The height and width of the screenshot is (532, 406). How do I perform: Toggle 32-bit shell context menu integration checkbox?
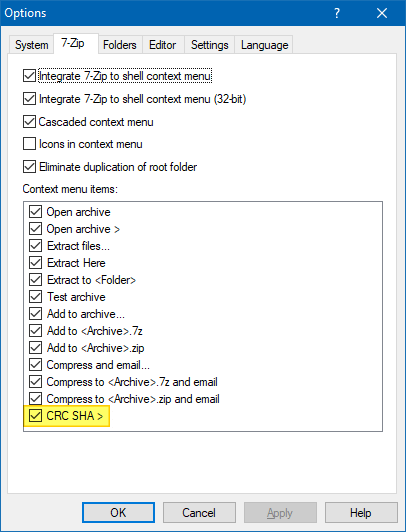[x=30, y=99]
